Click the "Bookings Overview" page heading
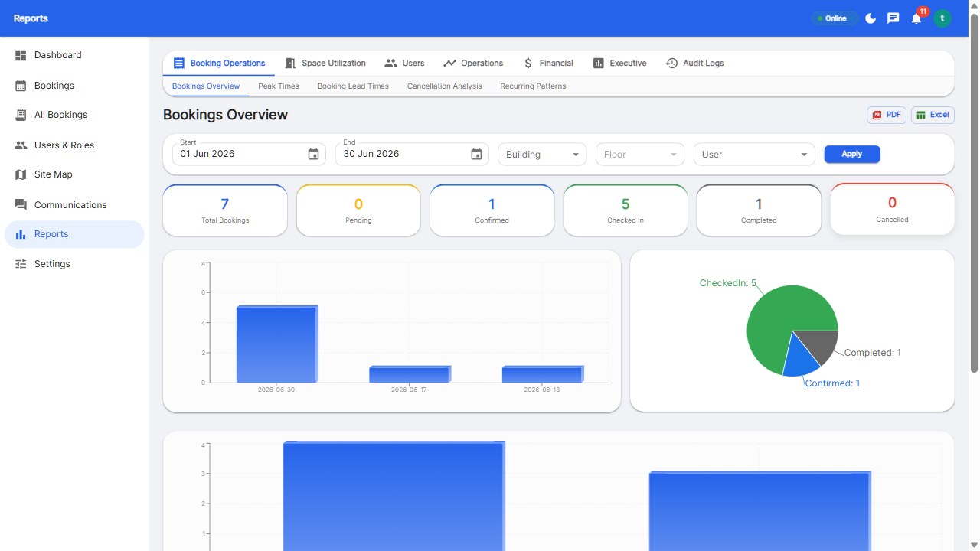Viewport: 980px width, 551px height. (225, 115)
